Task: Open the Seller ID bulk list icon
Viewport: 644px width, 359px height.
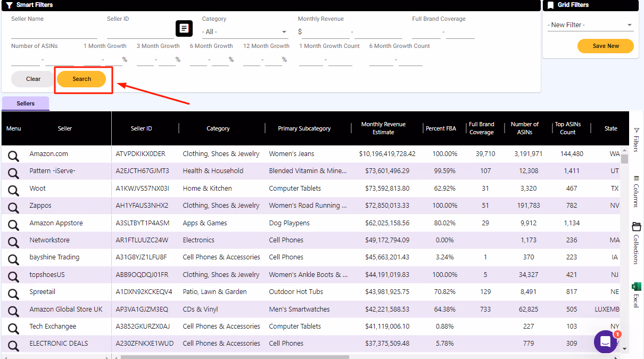Action: pos(184,28)
